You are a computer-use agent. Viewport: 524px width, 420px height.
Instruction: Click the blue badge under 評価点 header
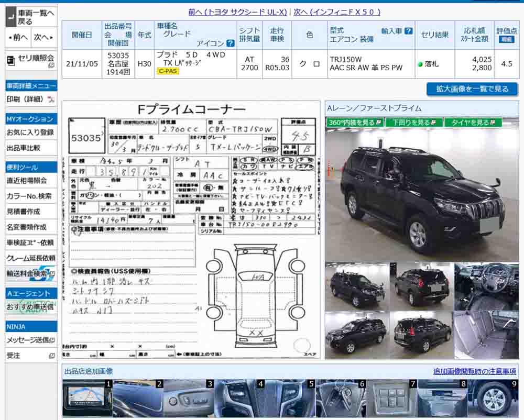pos(506,39)
